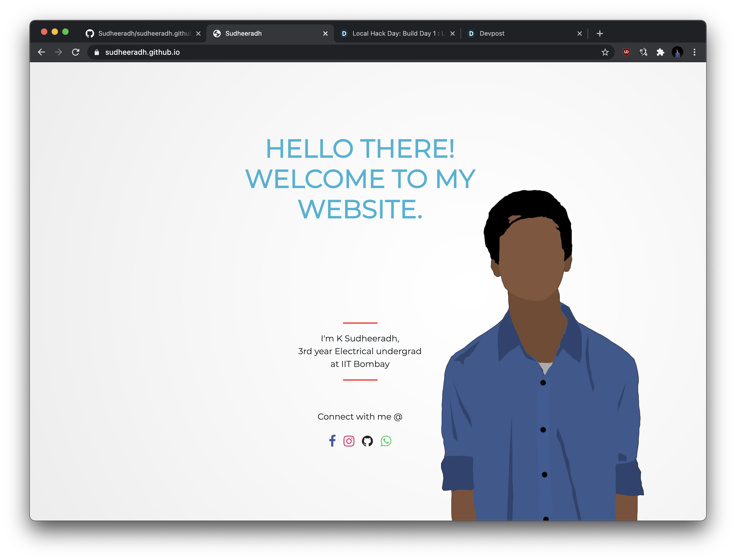Switch to the Devpost tab
Screen dimensions: 736x560
(520, 33)
